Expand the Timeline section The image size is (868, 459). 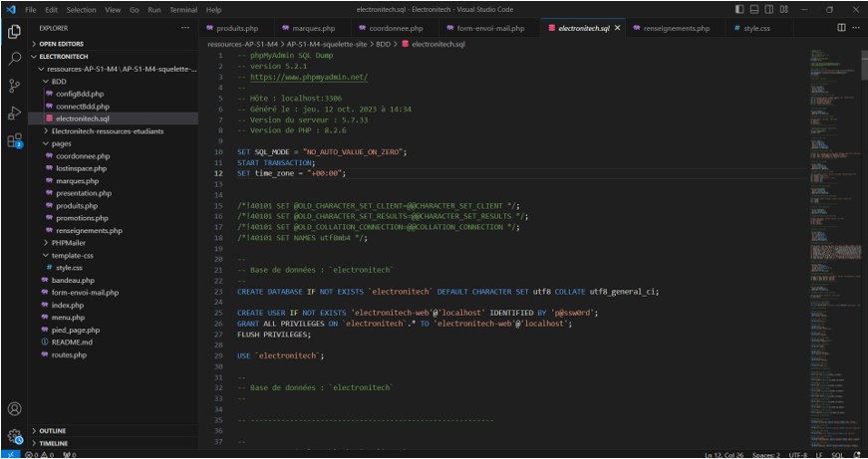113,443
